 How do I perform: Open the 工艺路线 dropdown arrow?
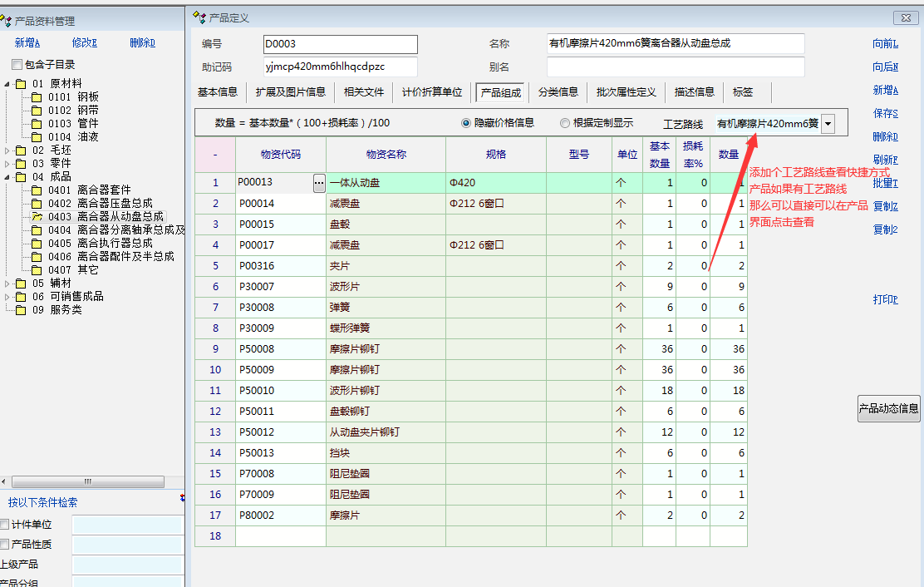click(x=828, y=124)
